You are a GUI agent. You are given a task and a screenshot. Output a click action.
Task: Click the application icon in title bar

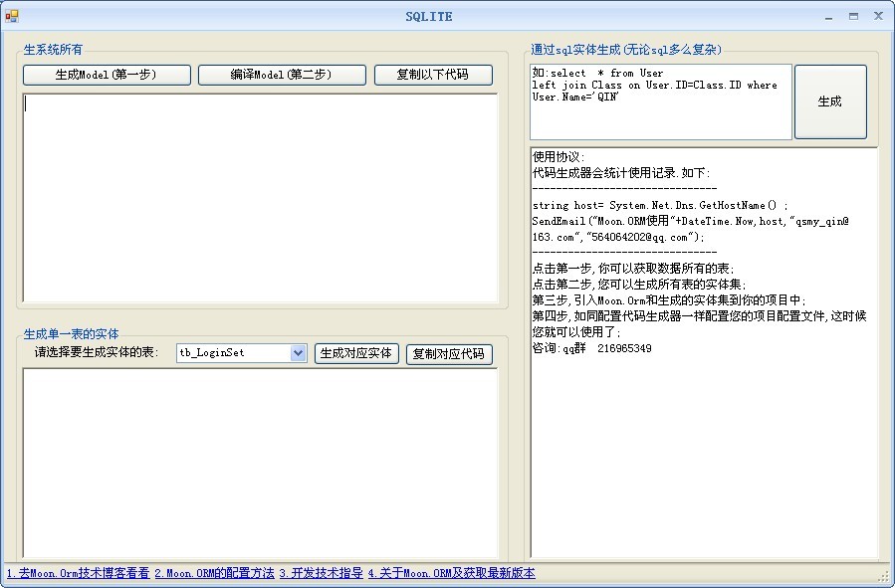coord(11,16)
